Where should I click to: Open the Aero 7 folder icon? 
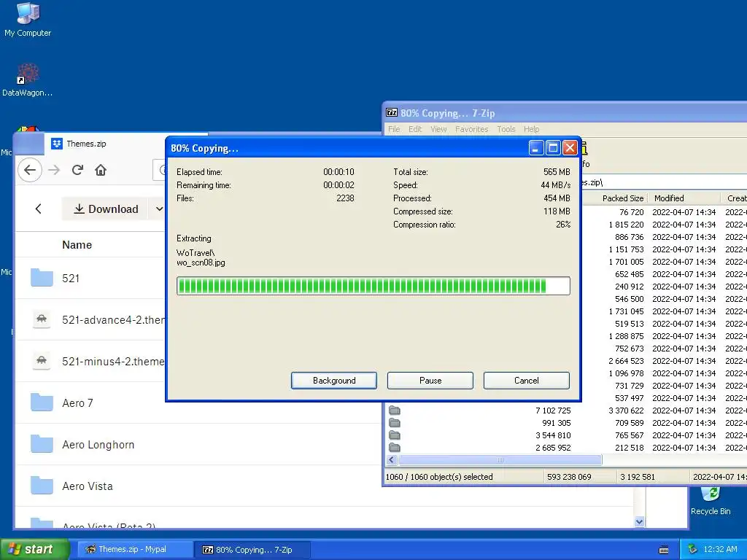[x=42, y=402]
